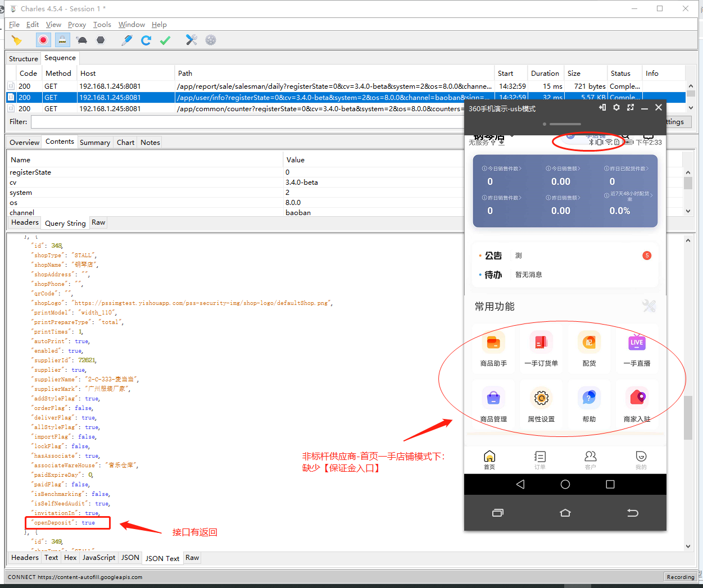
Task: Tap the 一手订货单 icon
Action: (541, 343)
